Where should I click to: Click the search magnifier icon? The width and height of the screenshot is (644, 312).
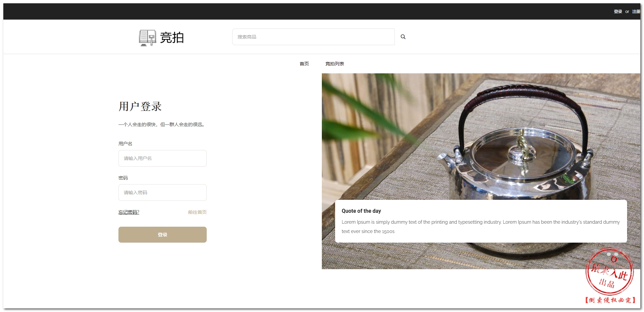(x=403, y=37)
